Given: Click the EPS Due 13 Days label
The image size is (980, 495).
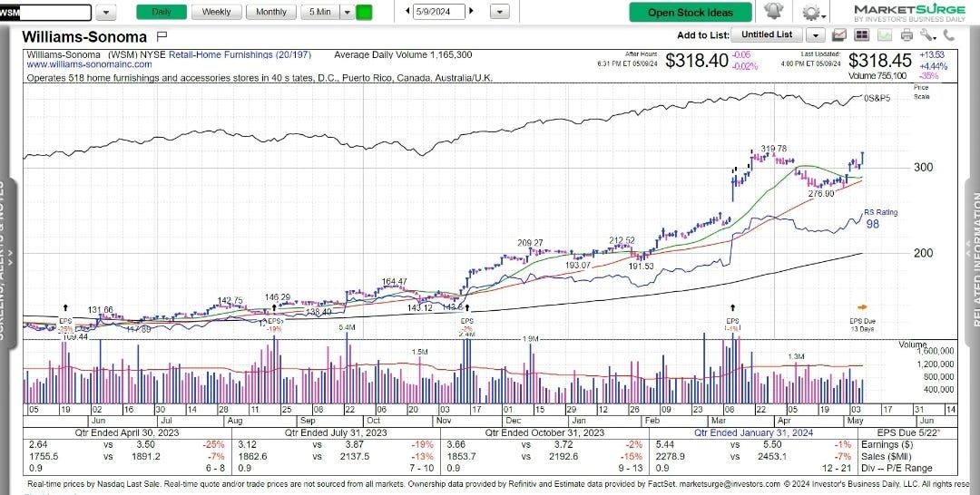Looking at the screenshot, I should coord(862,325).
